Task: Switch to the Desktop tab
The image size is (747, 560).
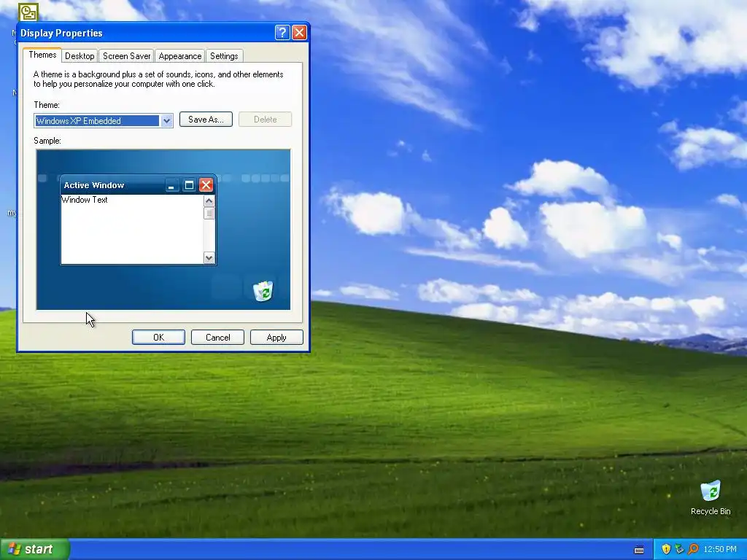Action: (80, 55)
